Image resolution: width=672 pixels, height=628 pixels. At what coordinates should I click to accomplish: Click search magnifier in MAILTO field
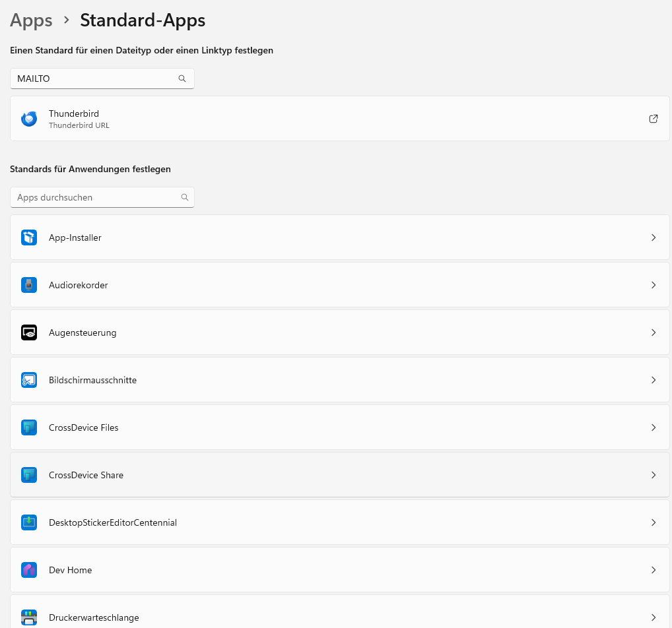coord(182,78)
